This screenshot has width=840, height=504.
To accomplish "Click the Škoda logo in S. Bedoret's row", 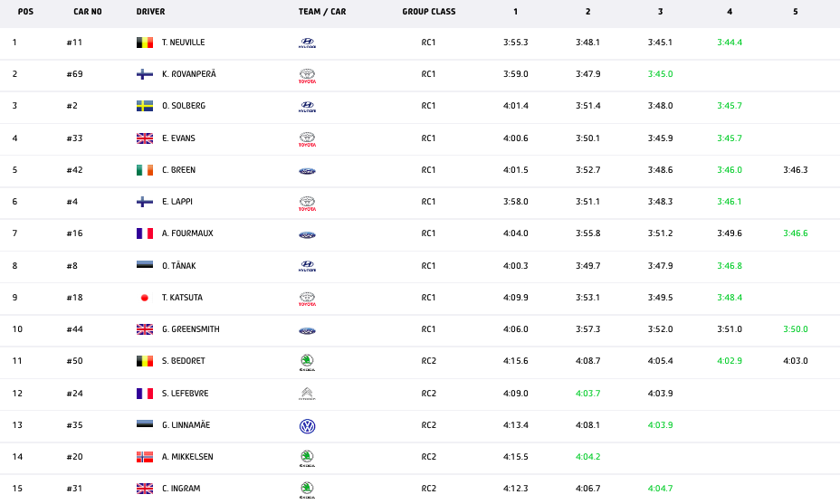I will point(307,361).
